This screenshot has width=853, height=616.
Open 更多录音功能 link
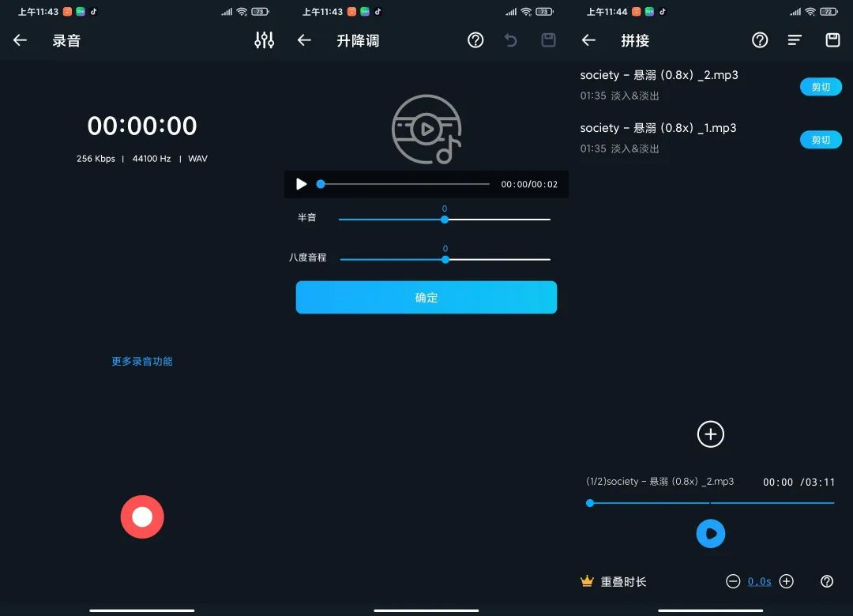pos(142,362)
